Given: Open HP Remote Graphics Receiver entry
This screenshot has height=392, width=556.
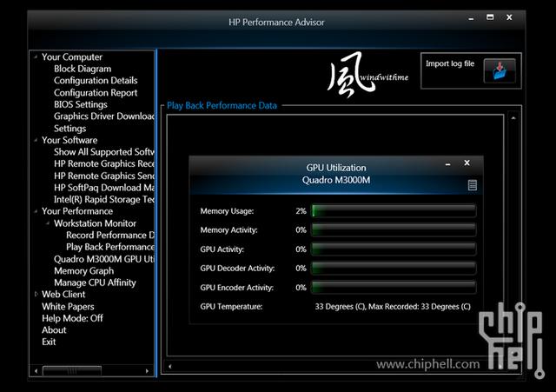Looking at the screenshot, I should click(104, 163).
